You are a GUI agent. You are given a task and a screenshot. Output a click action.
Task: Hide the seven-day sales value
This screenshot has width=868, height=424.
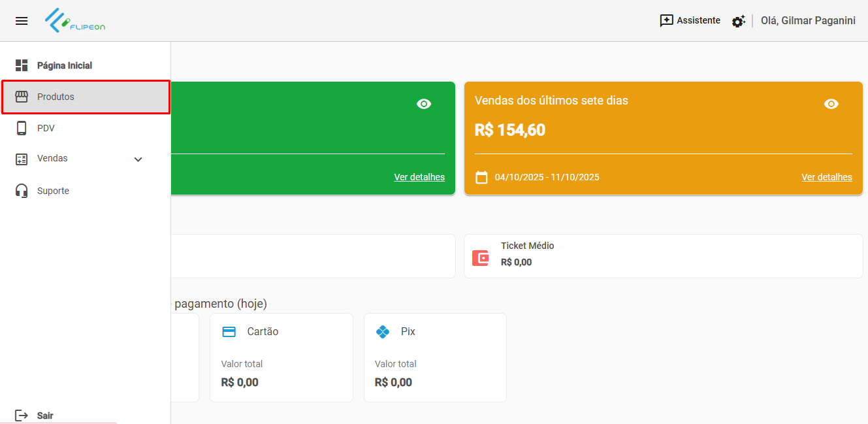[831, 104]
